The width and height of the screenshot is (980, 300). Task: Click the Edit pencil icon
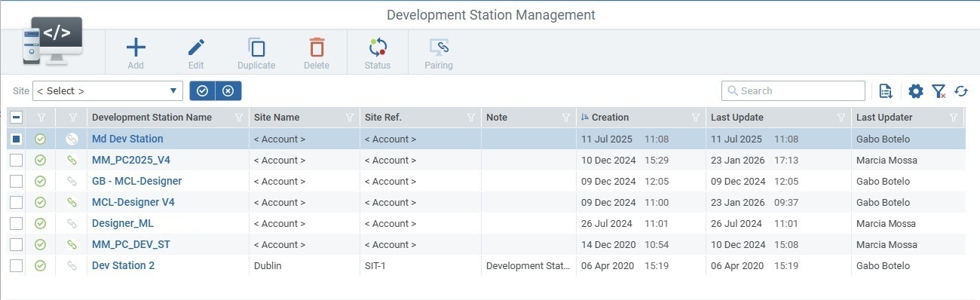(x=196, y=48)
